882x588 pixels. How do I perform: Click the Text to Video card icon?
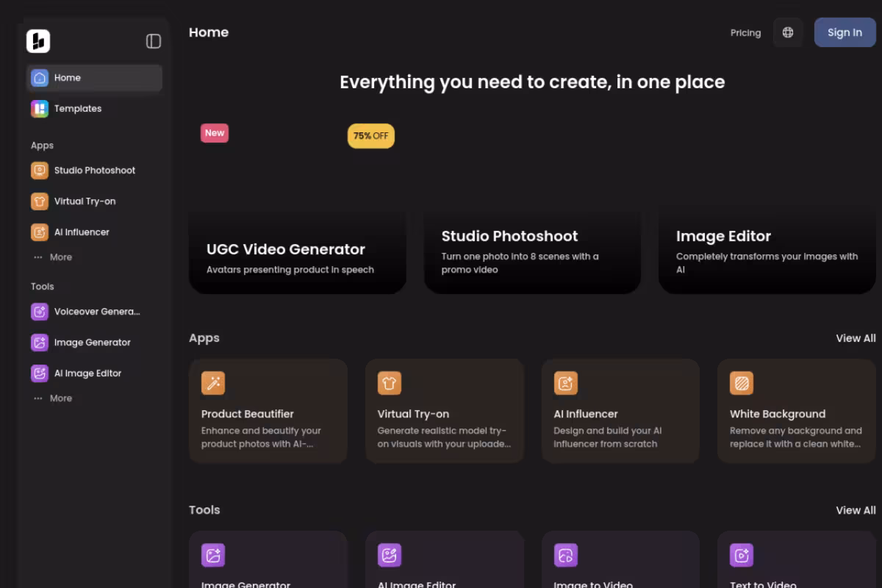tap(742, 555)
